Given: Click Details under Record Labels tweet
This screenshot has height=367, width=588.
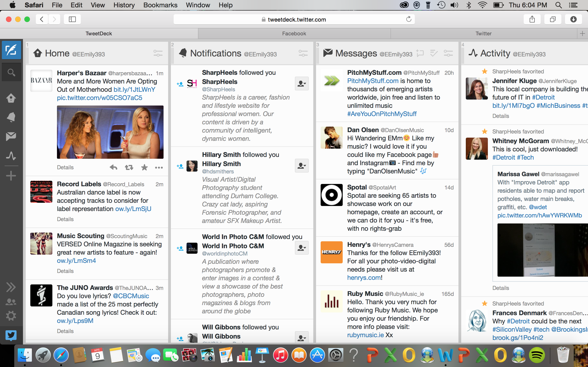Looking at the screenshot, I should click(65, 219).
